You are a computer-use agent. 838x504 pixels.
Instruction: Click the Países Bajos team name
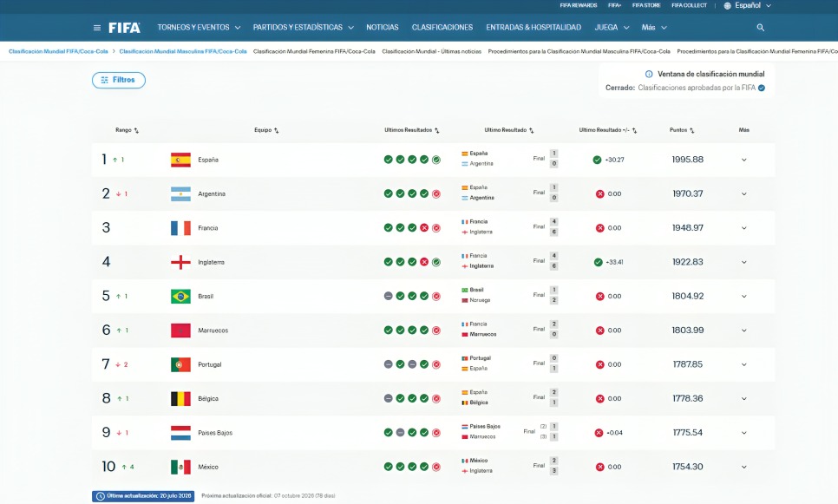click(215, 433)
